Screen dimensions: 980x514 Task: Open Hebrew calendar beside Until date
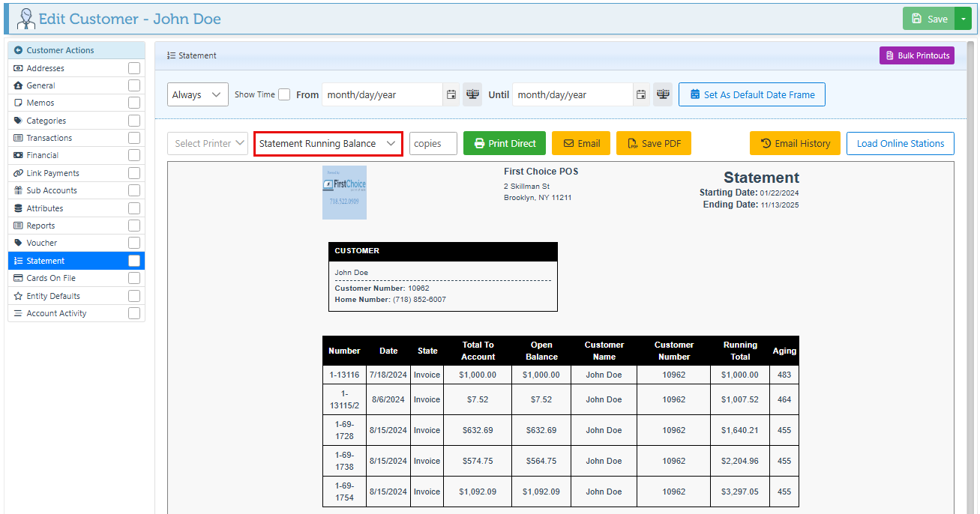click(x=663, y=94)
